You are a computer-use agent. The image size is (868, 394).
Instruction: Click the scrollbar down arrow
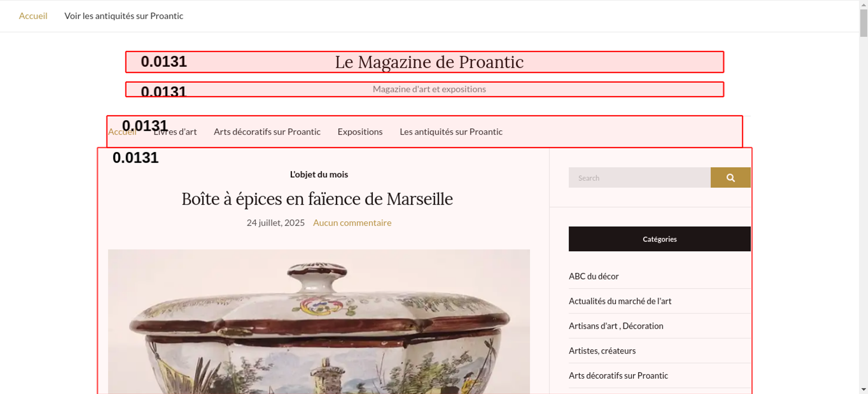(864, 390)
